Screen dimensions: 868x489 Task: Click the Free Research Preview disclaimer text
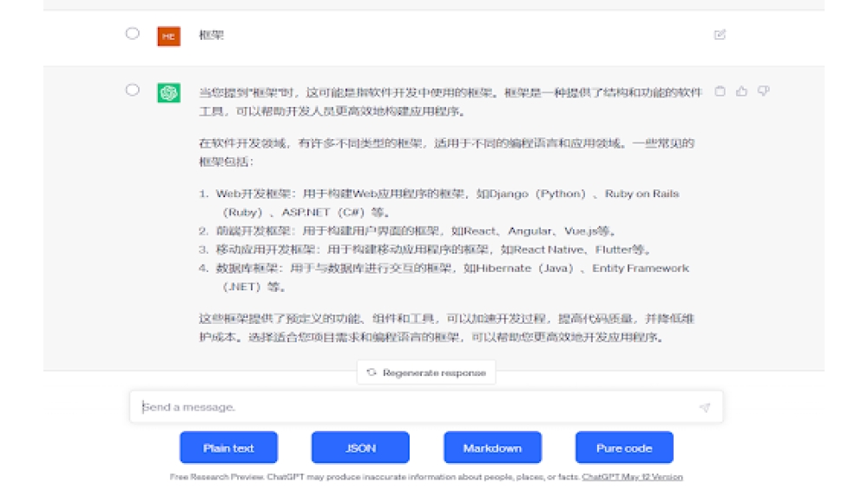pyautogui.click(x=375, y=477)
